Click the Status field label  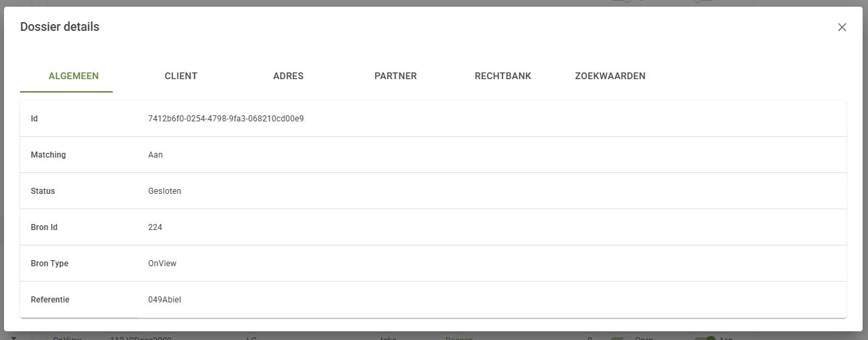(x=43, y=191)
